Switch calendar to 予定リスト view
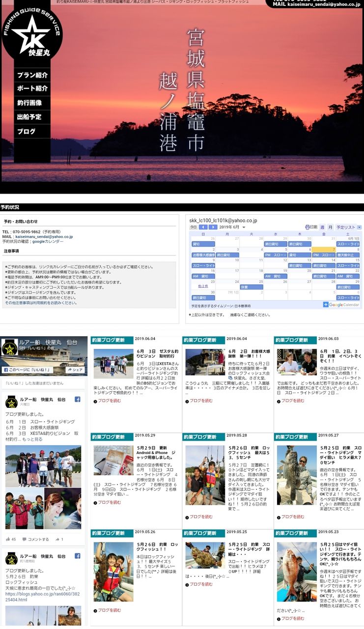Image resolution: width=364 pixels, height=629 pixels. [x=346, y=227]
